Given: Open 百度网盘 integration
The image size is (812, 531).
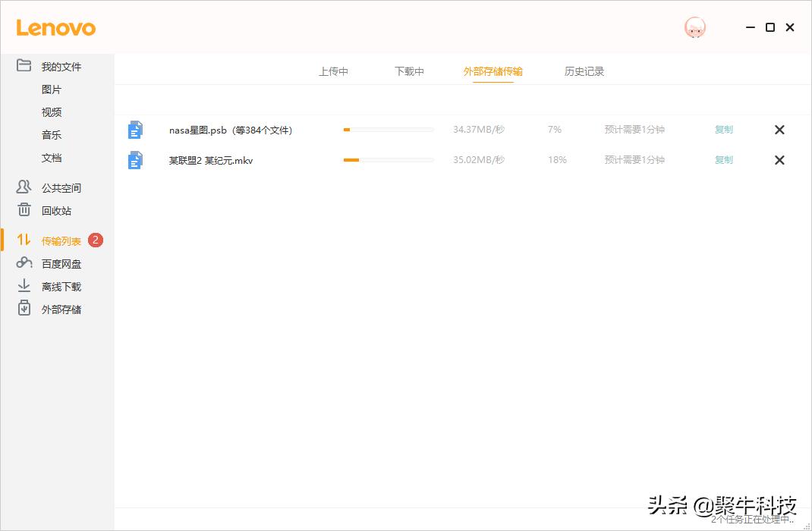Looking at the screenshot, I should click(61, 263).
